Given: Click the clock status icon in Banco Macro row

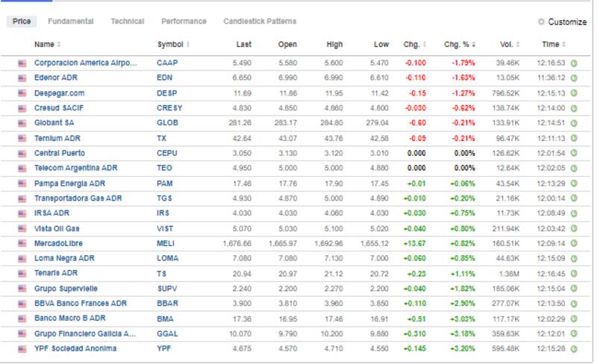Looking at the screenshot, I should click(x=574, y=318).
